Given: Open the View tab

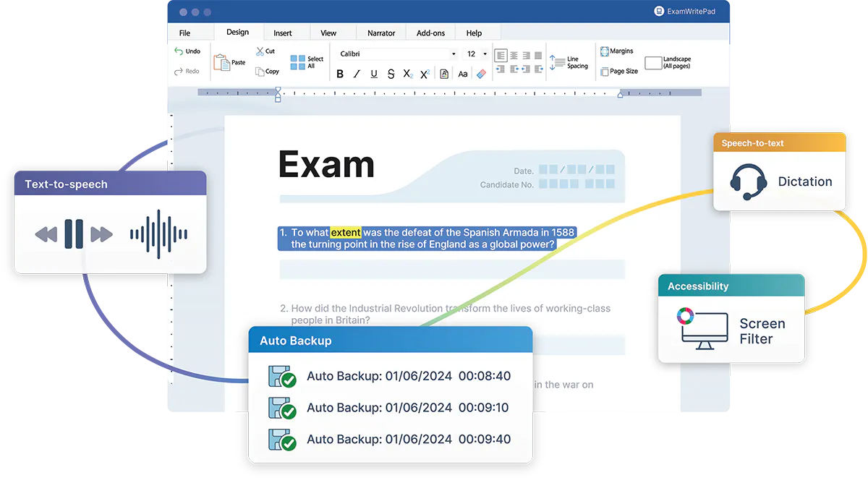Looking at the screenshot, I should click(x=328, y=33).
